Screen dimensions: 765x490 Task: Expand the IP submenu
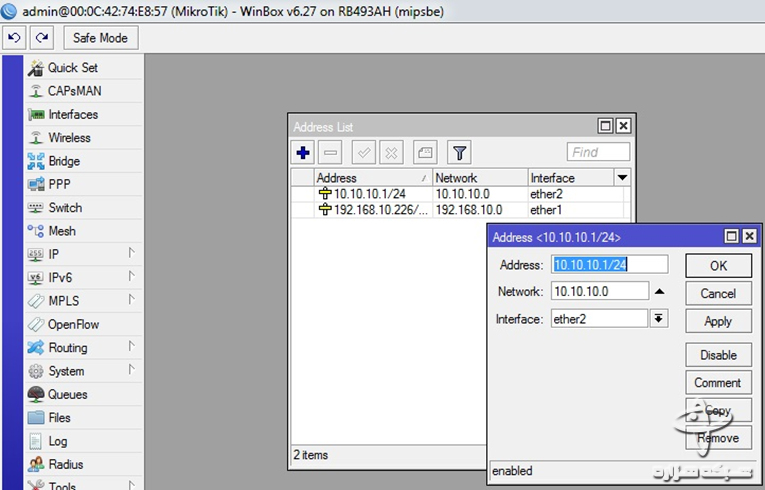click(54, 254)
